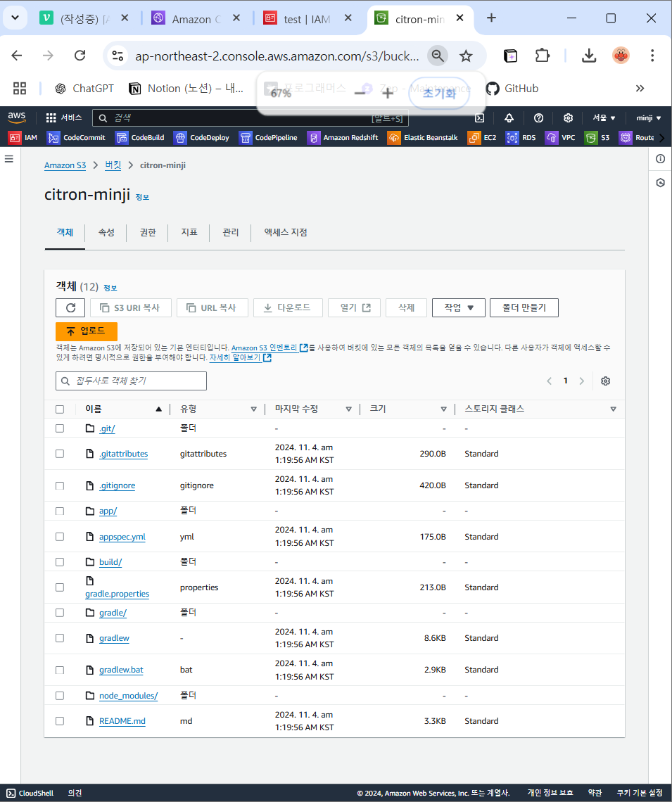This screenshot has width=672, height=802.
Task: Open Amazon S3 인벤토리 link
Action: pos(269,348)
